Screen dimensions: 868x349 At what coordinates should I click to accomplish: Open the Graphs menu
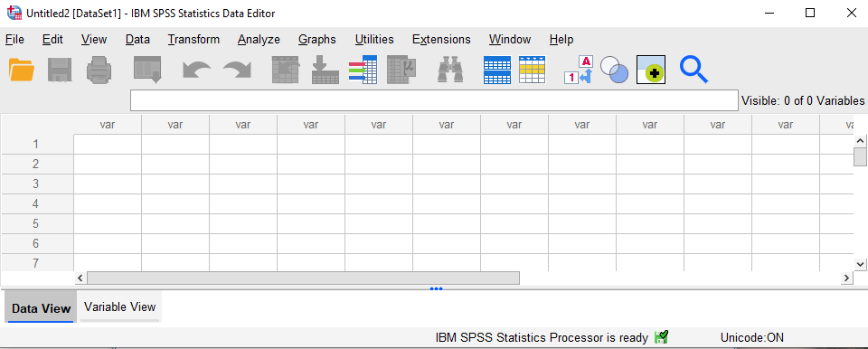pos(317,40)
